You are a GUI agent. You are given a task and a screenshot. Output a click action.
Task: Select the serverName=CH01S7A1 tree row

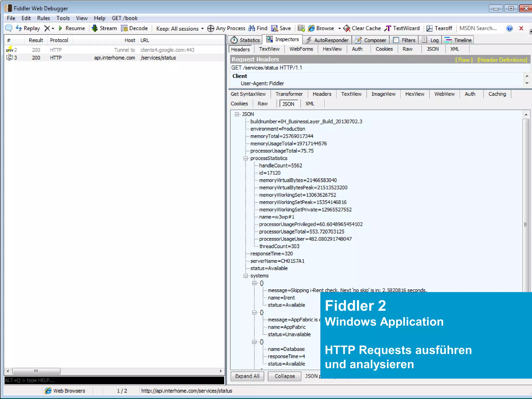click(277, 261)
